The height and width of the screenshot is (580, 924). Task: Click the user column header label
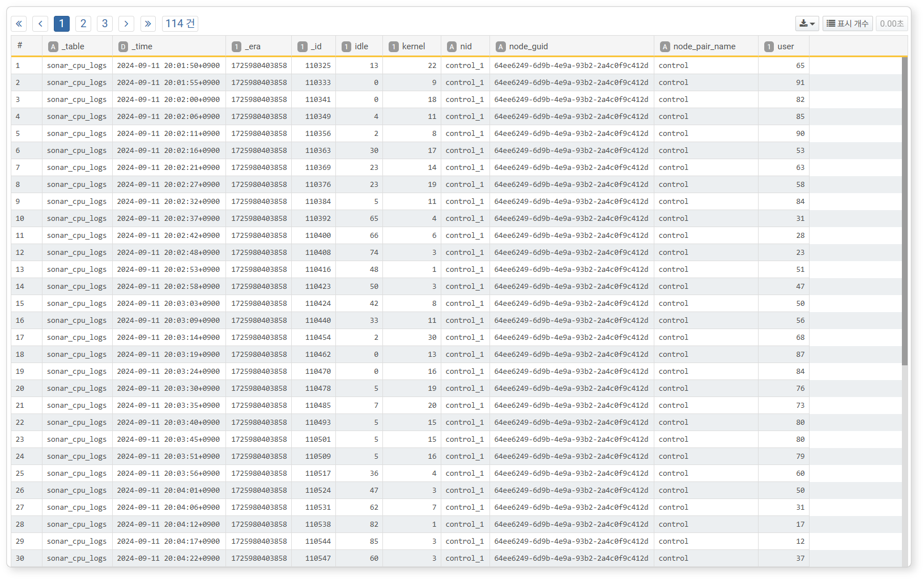tap(785, 46)
